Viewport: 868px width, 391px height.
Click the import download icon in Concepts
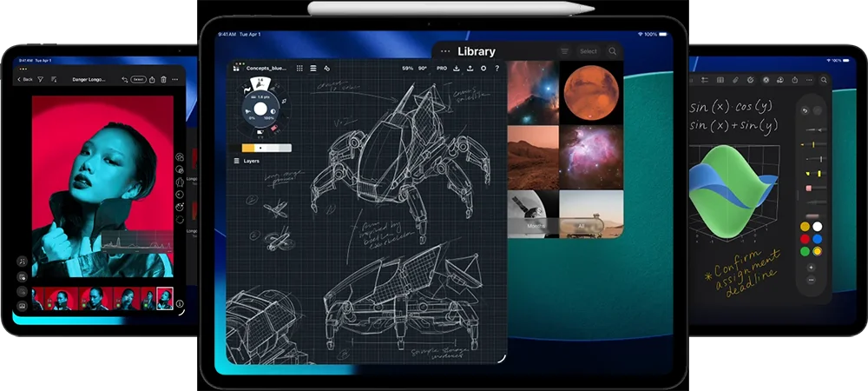pos(457,68)
